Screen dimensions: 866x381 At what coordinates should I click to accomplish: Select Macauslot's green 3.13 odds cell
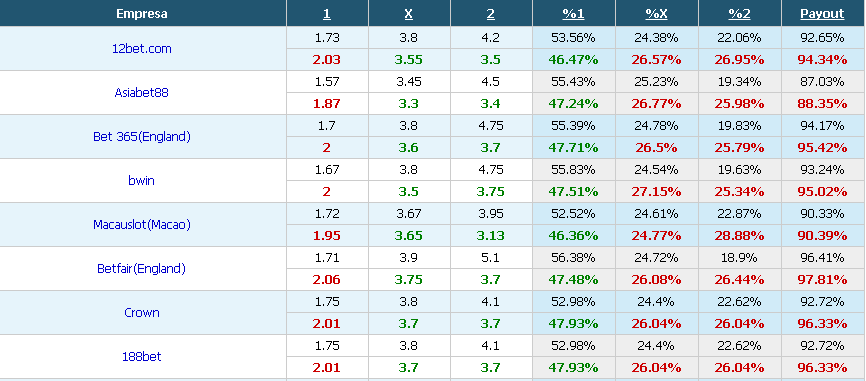tap(490, 236)
